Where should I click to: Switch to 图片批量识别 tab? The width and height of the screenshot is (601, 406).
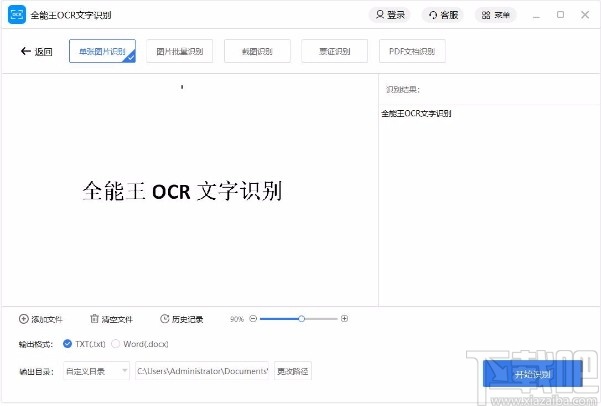pos(179,51)
